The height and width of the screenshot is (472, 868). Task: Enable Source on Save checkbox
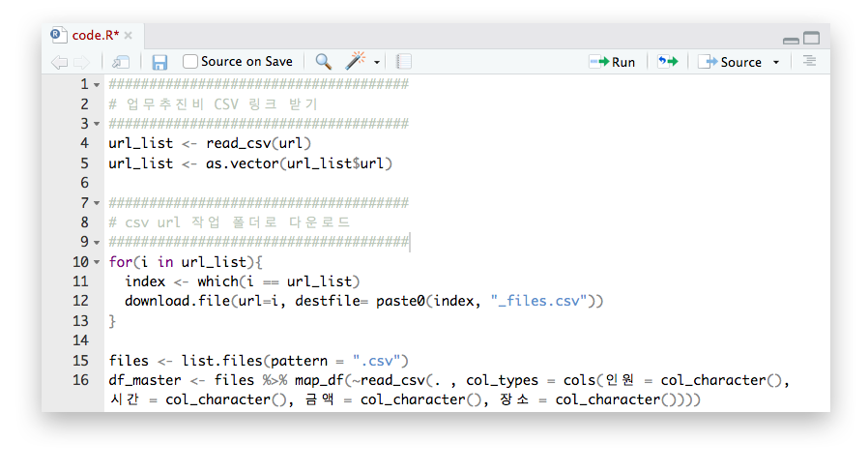tap(189, 62)
